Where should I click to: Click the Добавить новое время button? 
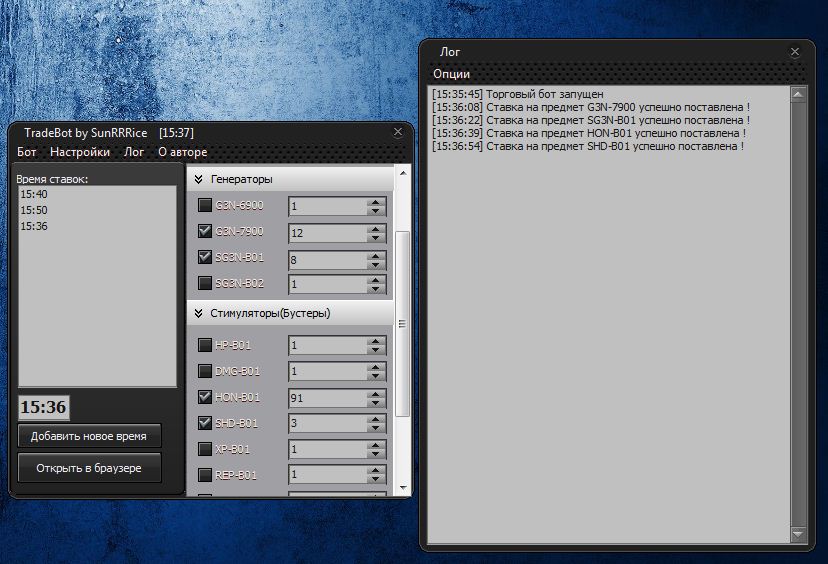click(x=89, y=436)
